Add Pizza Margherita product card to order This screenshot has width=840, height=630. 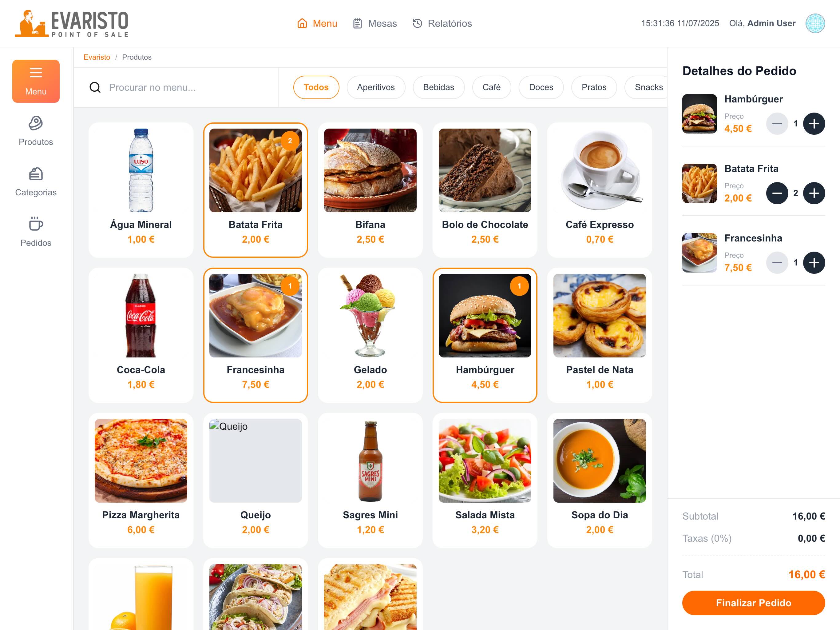coord(141,480)
